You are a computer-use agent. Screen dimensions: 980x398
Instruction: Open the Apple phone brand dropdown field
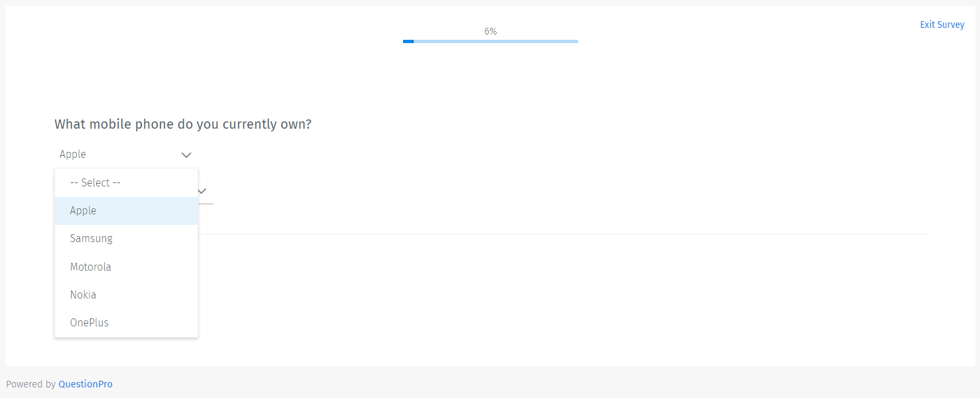coord(124,155)
